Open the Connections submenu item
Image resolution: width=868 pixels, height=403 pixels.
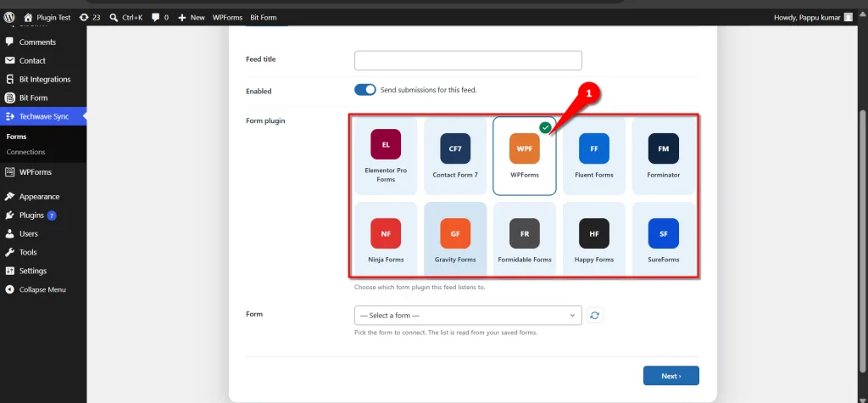pos(26,152)
